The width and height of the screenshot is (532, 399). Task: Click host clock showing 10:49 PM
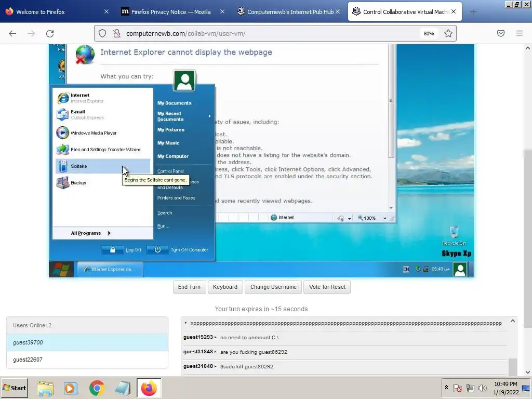(x=506, y=384)
